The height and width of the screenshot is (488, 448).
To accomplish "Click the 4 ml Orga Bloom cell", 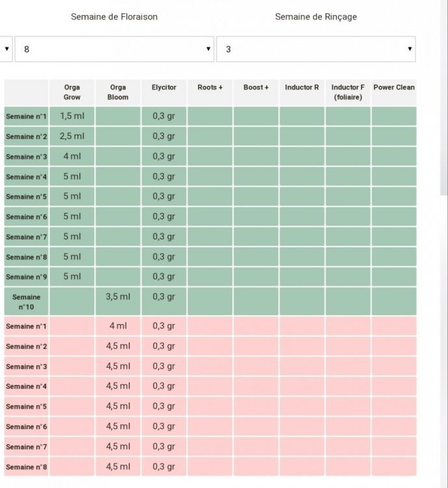I will [118, 326].
